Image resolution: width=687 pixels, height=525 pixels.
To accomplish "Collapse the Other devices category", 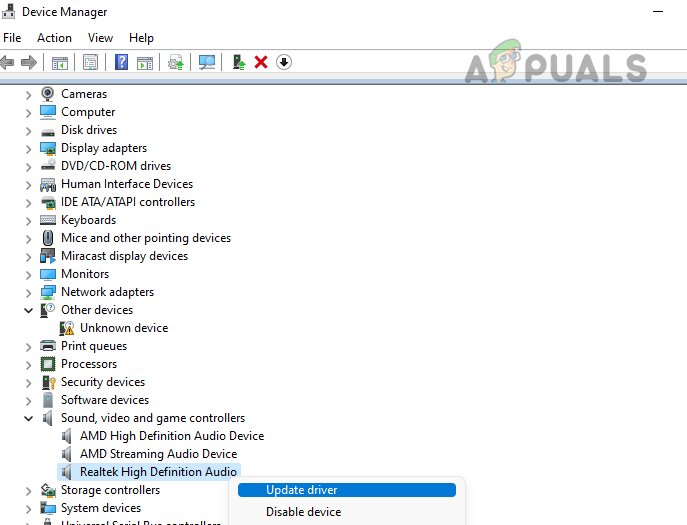I will [28, 310].
